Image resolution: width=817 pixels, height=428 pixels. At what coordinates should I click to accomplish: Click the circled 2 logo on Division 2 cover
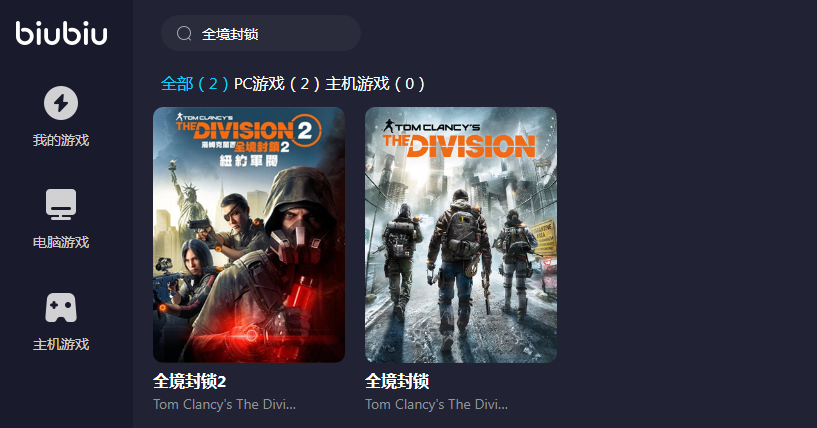point(305,130)
